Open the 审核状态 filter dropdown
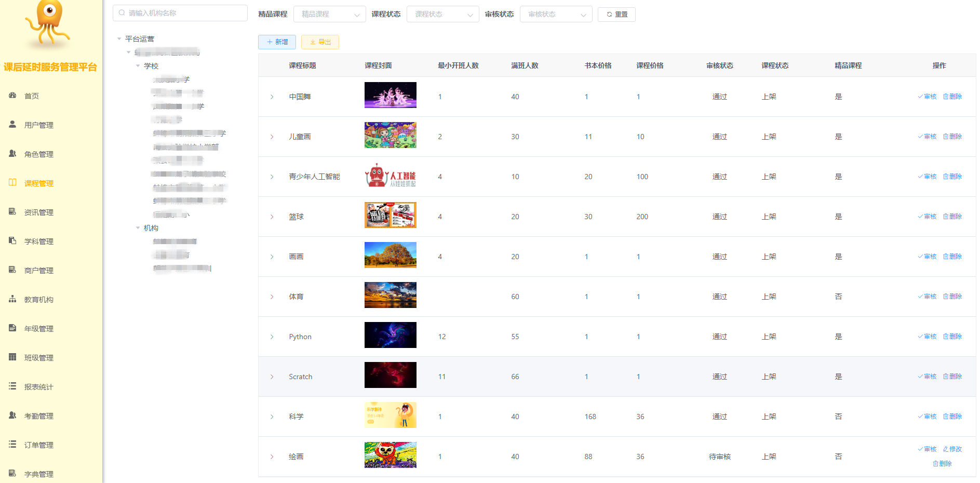The width and height of the screenshot is (980, 483). pyautogui.click(x=556, y=15)
